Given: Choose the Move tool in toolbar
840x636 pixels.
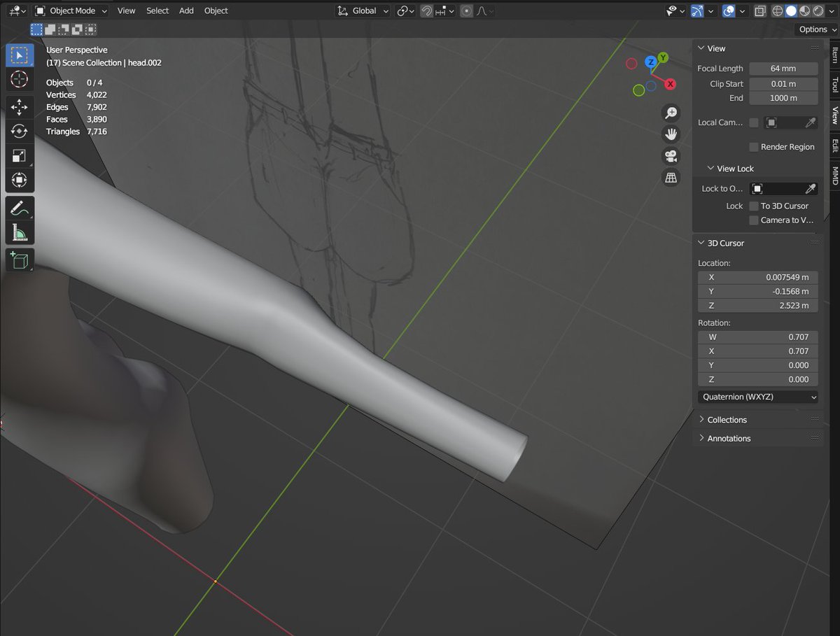Looking at the screenshot, I should coord(20,107).
